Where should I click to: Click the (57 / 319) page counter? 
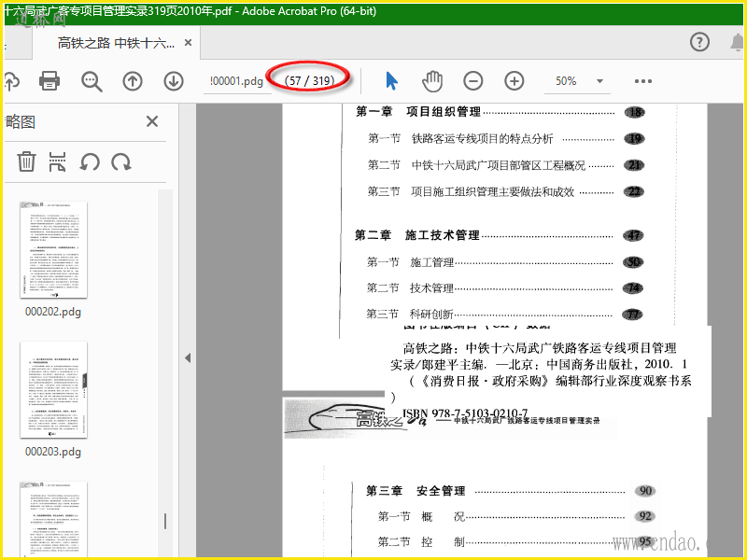pyautogui.click(x=310, y=81)
